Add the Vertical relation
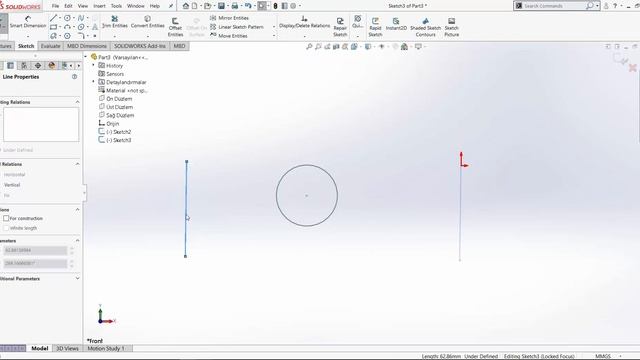This screenshot has height=360, width=640. click(12, 185)
